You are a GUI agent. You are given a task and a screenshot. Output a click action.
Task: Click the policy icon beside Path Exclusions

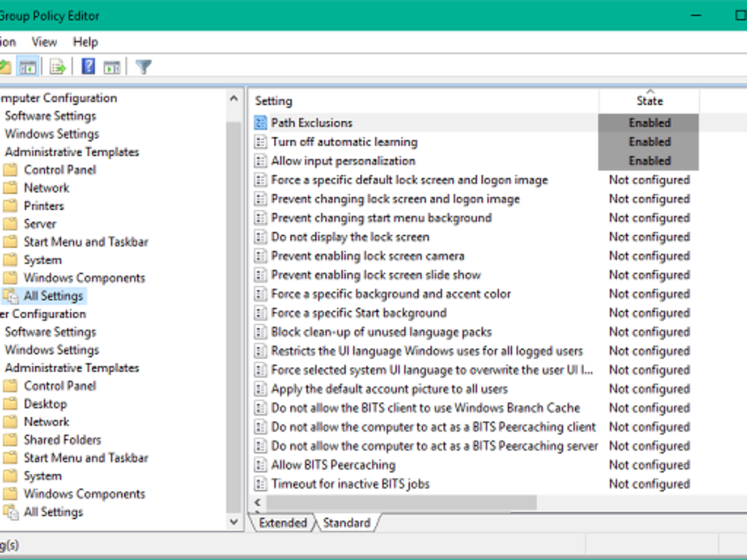pyautogui.click(x=260, y=123)
